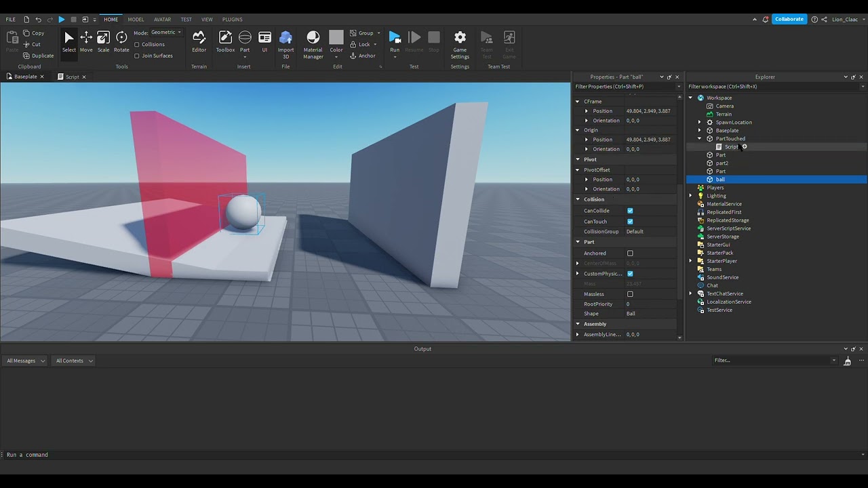Click the Collaborate button

[789, 19]
